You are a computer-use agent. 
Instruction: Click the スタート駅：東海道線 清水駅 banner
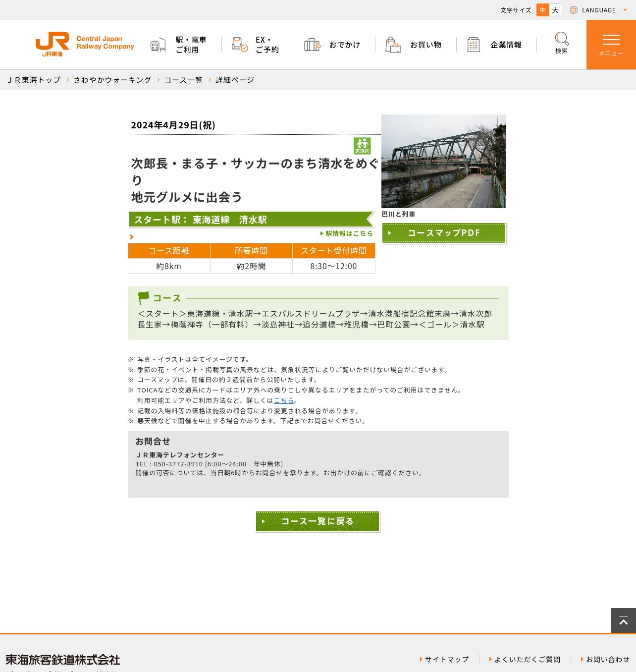pos(251,220)
